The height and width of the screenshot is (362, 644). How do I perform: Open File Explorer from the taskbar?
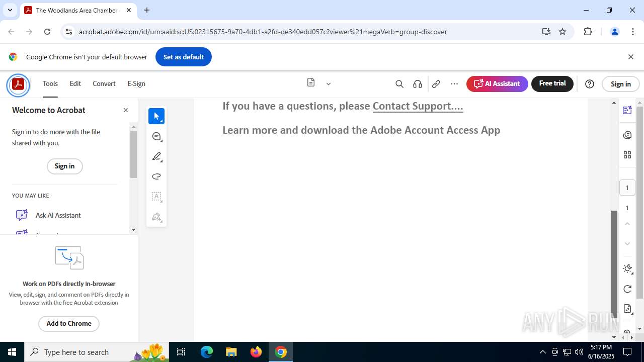point(231,352)
